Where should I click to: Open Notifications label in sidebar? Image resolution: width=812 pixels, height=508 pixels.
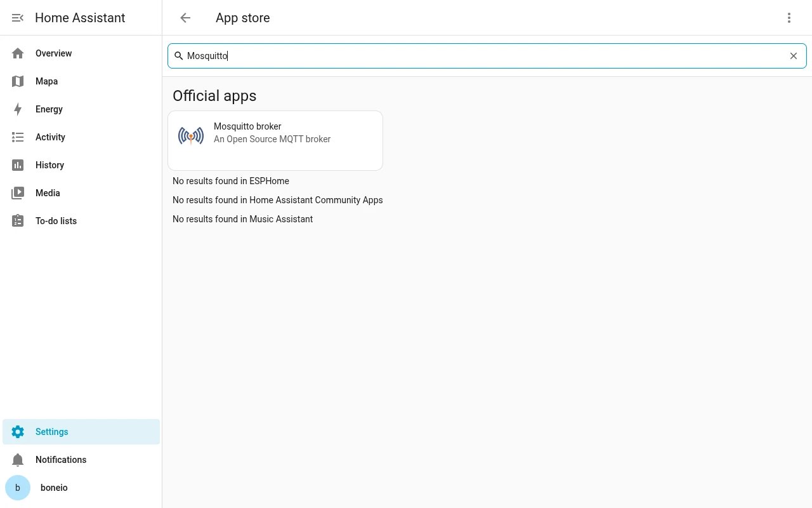61,460
